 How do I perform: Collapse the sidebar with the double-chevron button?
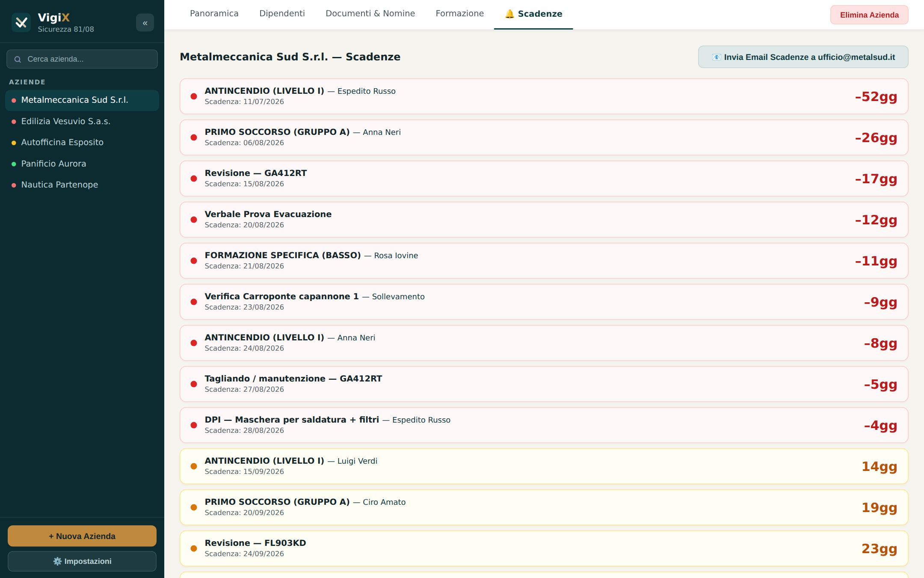tap(145, 23)
